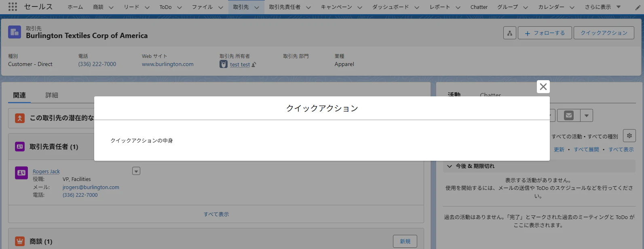This screenshot has width=644, height=249.
Task: Click the account building icon beside Burlington Textiles
Action: coord(15,32)
